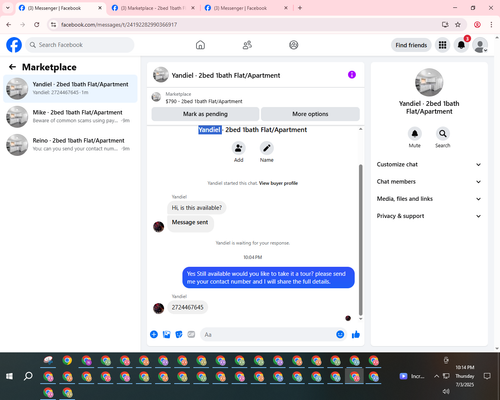Open the emoji picker in message box
The width and height of the screenshot is (500, 400).
340,334
